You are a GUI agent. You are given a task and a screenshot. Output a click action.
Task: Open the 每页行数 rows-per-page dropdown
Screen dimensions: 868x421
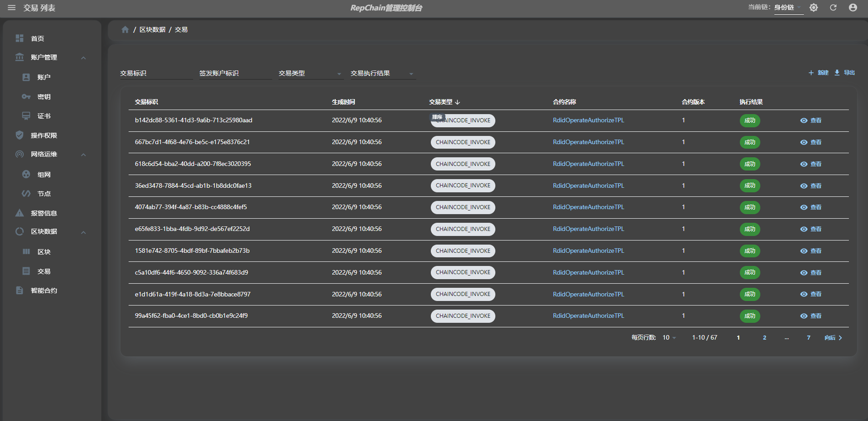(x=669, y=338)
